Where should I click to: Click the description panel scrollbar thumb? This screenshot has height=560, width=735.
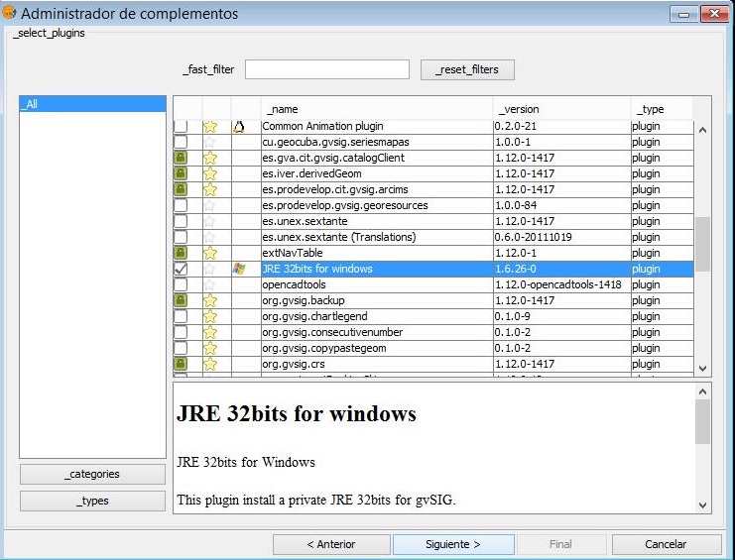(x=702, y=422)
